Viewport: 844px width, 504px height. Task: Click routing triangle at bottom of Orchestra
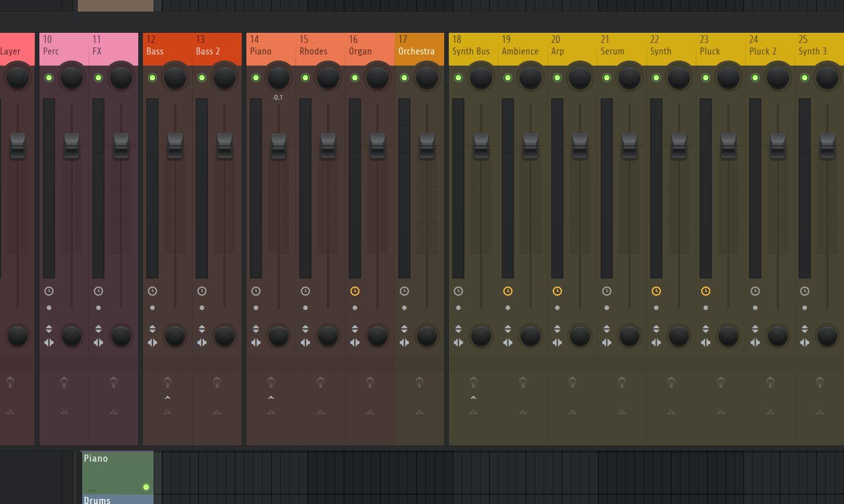419,412
